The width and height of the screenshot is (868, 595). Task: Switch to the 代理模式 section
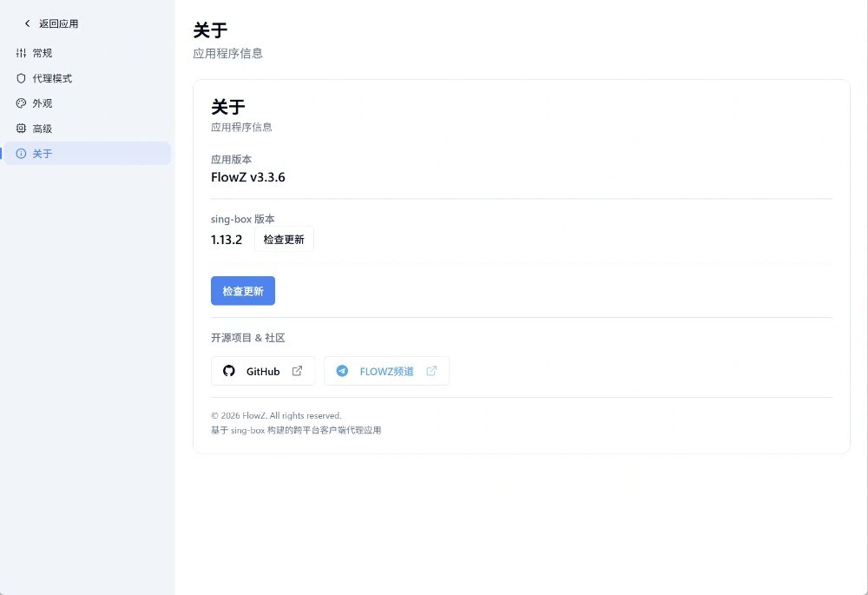tap(88, 78)
